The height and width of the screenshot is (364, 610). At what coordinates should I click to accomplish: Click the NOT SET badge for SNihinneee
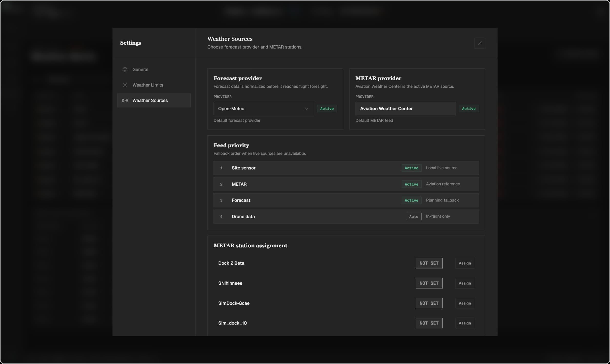pos(429,283)
